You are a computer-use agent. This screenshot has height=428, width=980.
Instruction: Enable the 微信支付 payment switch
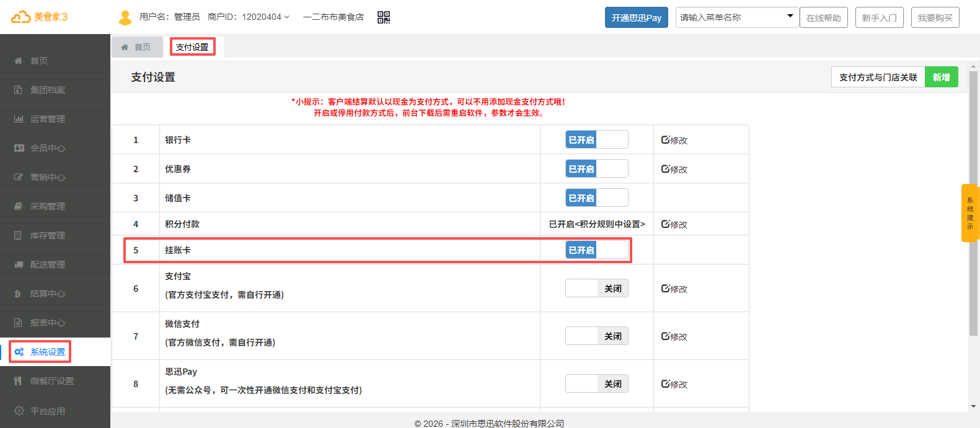(x=596, y=336)
